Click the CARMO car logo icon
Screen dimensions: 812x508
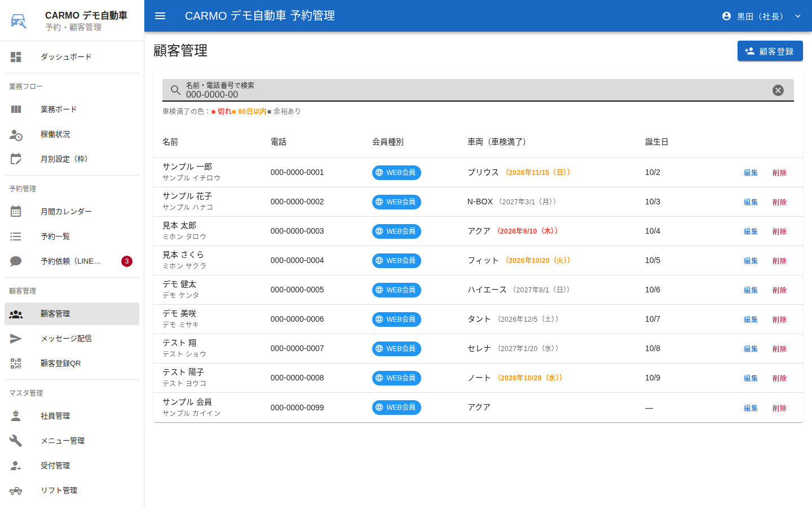[x=19, y=21]
